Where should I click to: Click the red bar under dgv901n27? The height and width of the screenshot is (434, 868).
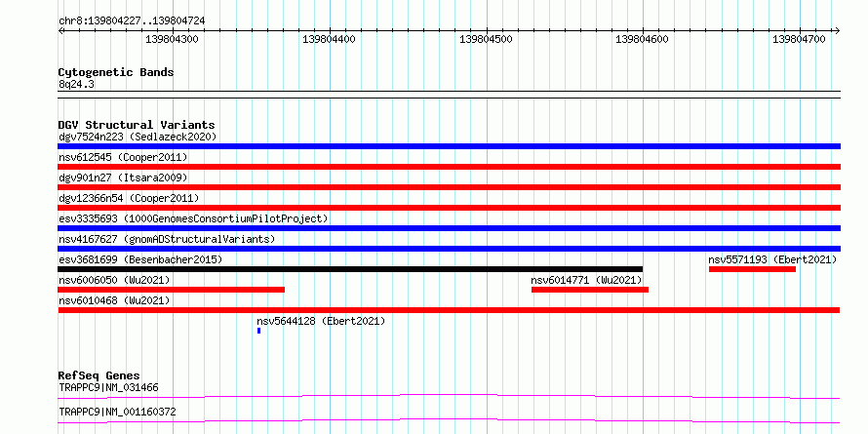449,187
